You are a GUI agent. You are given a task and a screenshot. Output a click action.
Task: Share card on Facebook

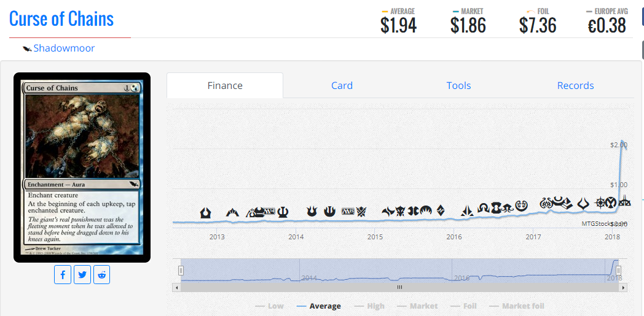pyautogui.click(x=63, y=275)
